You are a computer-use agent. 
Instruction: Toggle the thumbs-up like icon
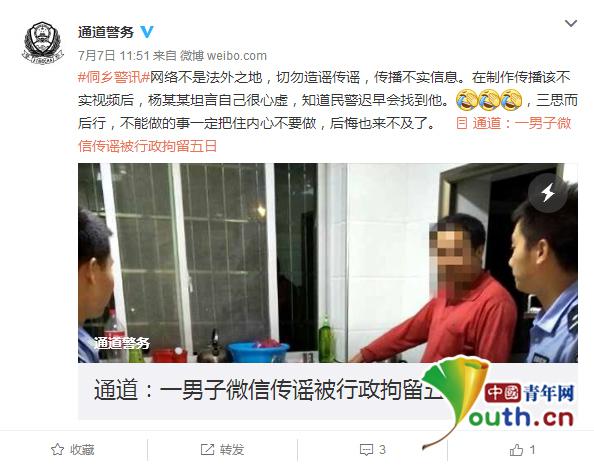click(516, 450)
